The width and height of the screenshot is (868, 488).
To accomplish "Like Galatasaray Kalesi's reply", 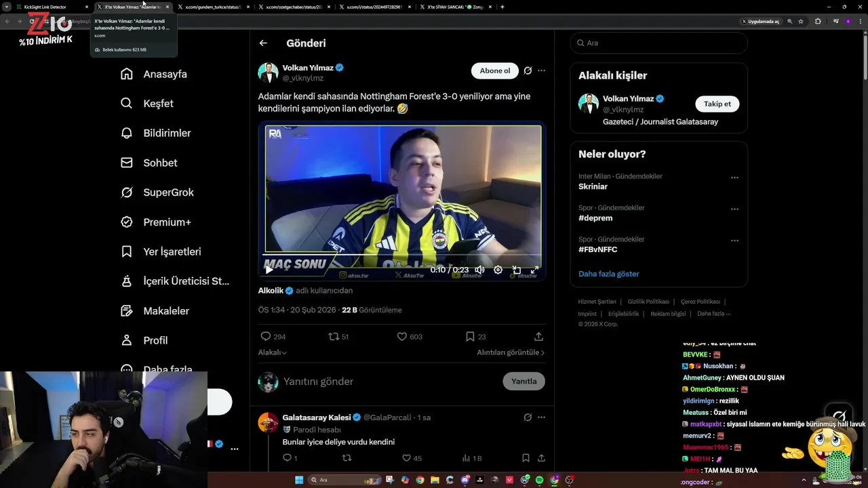I will pyautogui.click(x=411, y=458).
